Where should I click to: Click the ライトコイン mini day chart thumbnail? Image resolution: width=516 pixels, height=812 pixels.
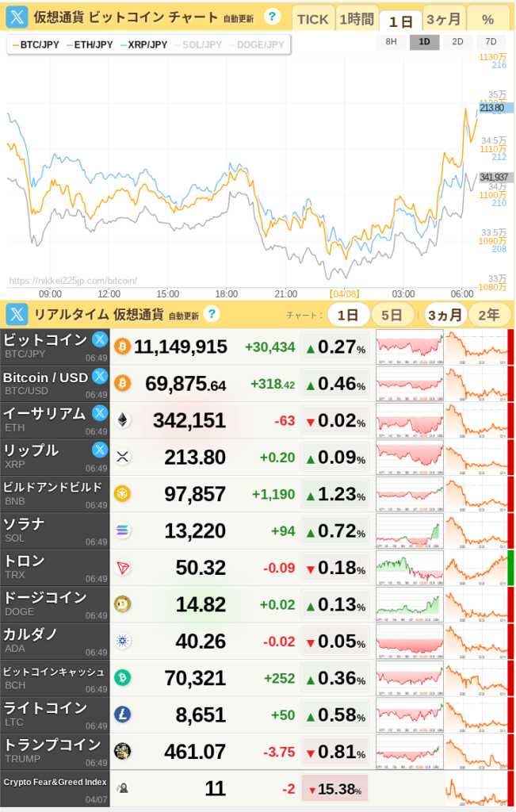tap(409, 714)
